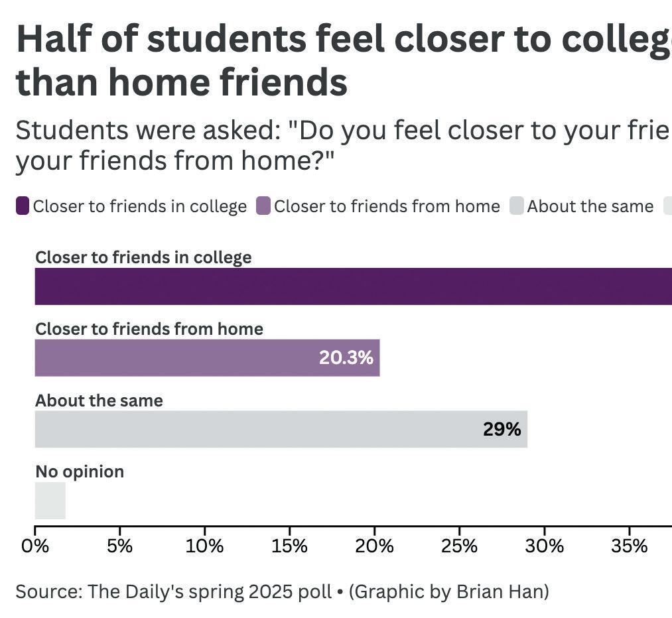This screenshot has height=618, width=672.
Task: Select 'About the same' legend label
Action: pyautogui.click(x=590, y=207)
